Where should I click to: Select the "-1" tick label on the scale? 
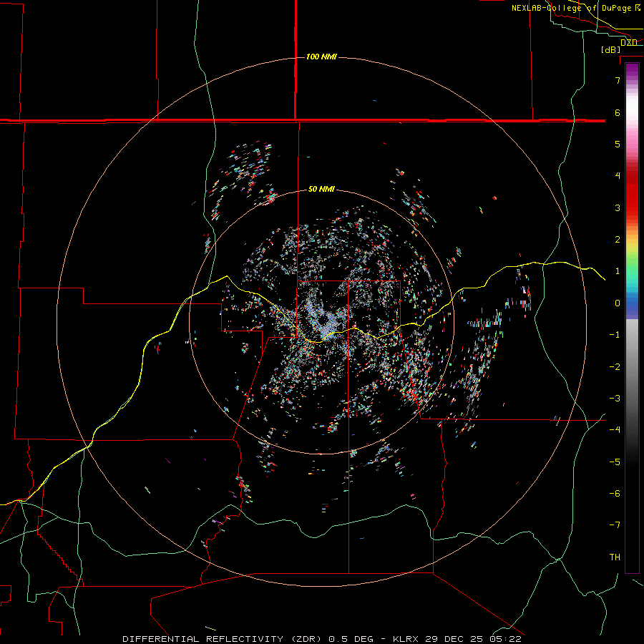pyautogui.click(x=615, y=335)
